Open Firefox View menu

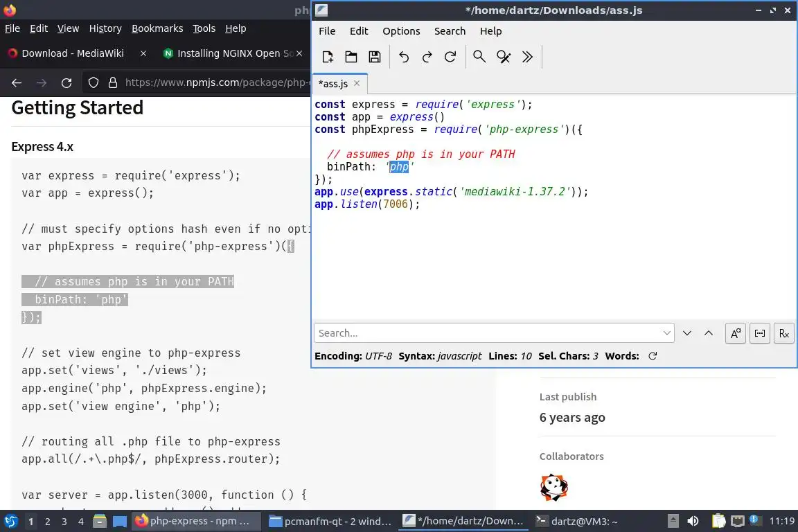pyautogui.click(x=68, y=28)
